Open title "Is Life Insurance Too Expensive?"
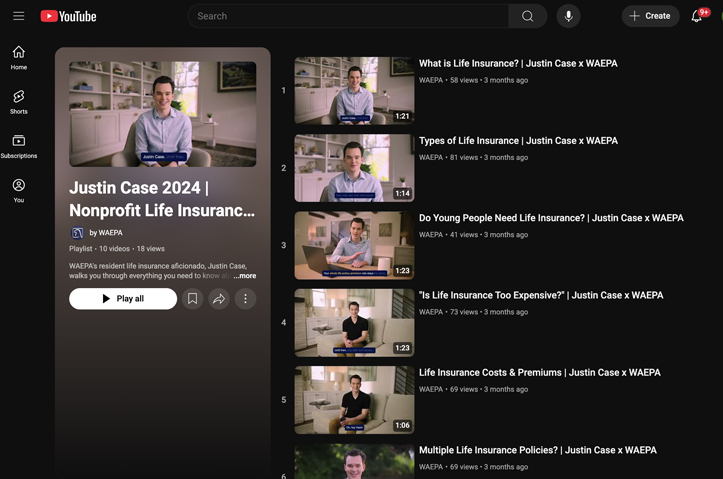Viewport: 723px width, 479px height. [541, 296]
